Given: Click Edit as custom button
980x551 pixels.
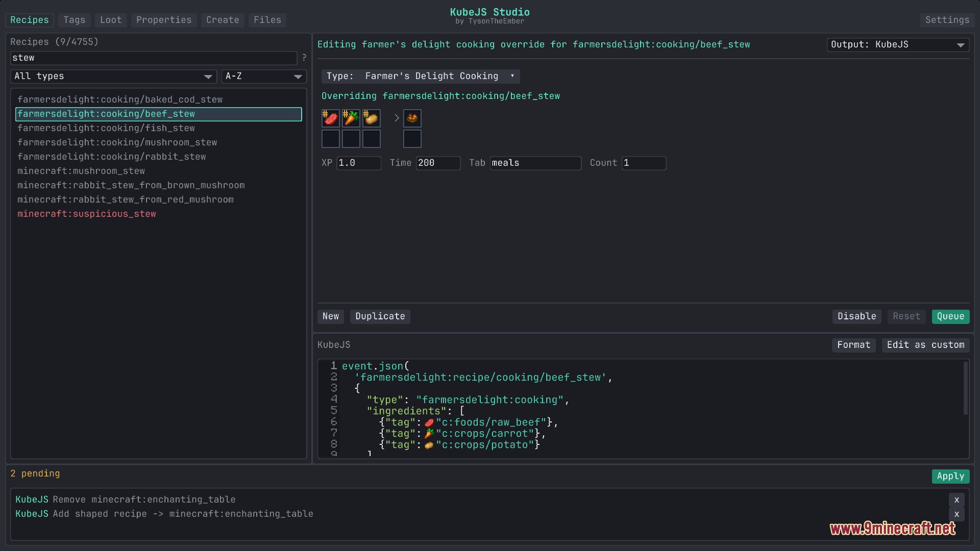Looking at the screenshot, I should [x=926, y=345].
